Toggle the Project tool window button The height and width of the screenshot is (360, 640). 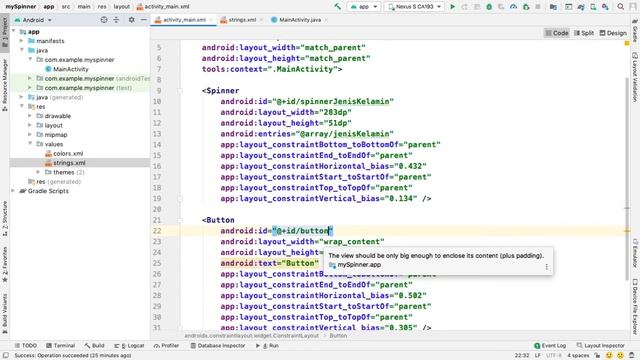[5, 33]
